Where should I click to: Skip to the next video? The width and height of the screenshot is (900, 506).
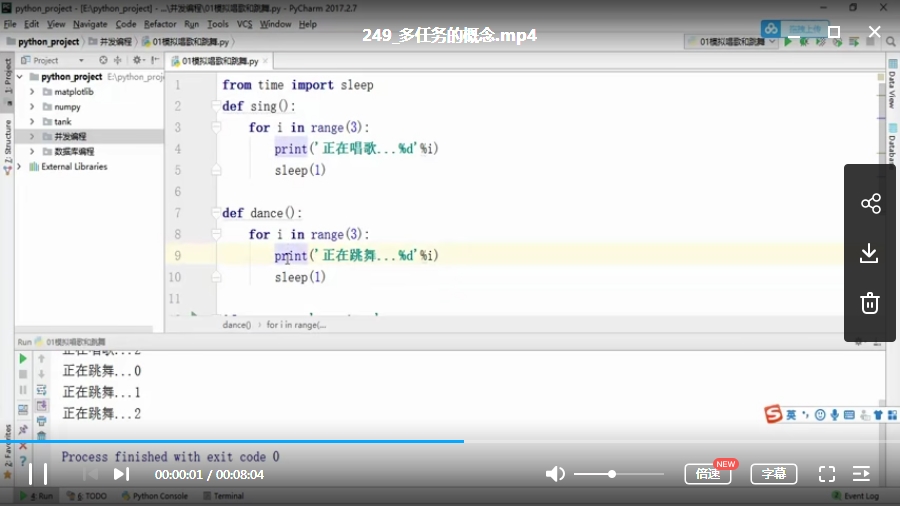point(121,474)
